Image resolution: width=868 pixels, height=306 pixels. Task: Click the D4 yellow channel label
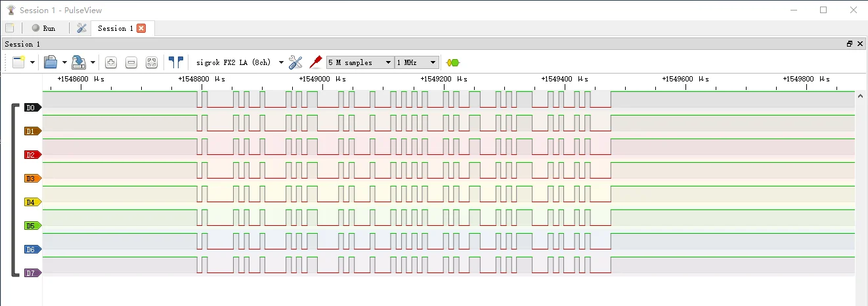click(x=32, y=202)
